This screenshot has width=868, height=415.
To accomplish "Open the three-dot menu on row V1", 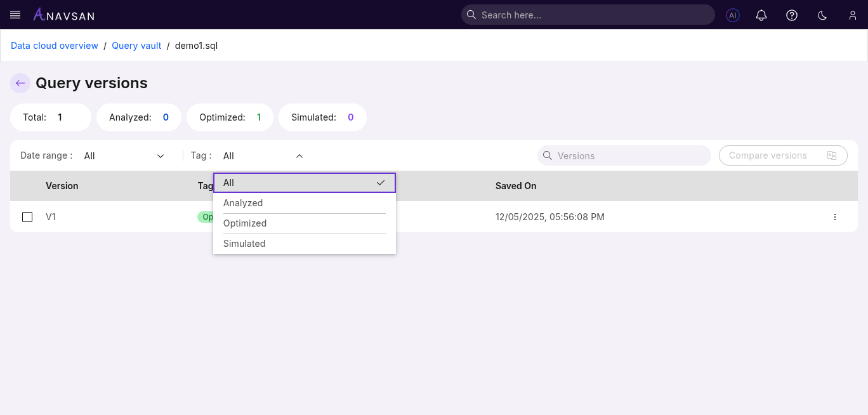I will [835, 217].
